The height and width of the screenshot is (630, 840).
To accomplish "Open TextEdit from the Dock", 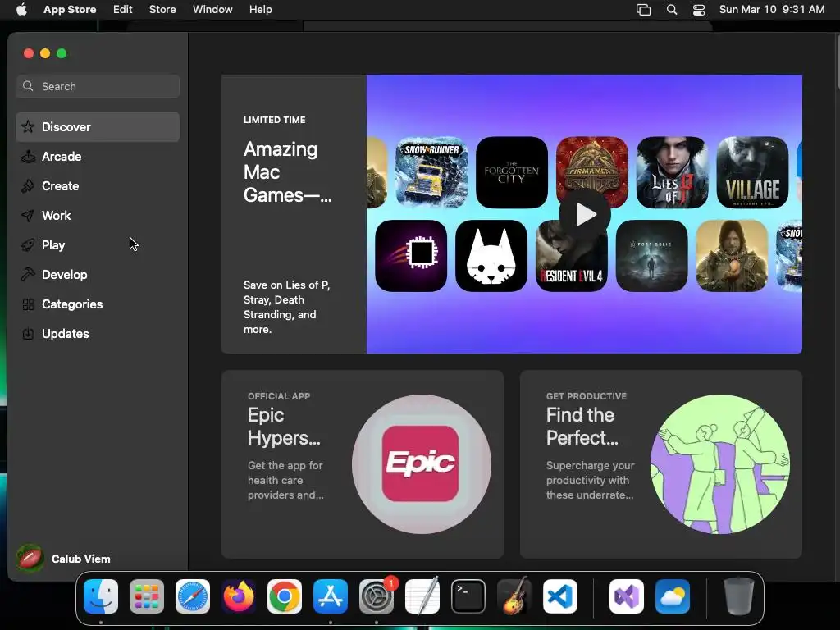I will (x=422, y=596).
